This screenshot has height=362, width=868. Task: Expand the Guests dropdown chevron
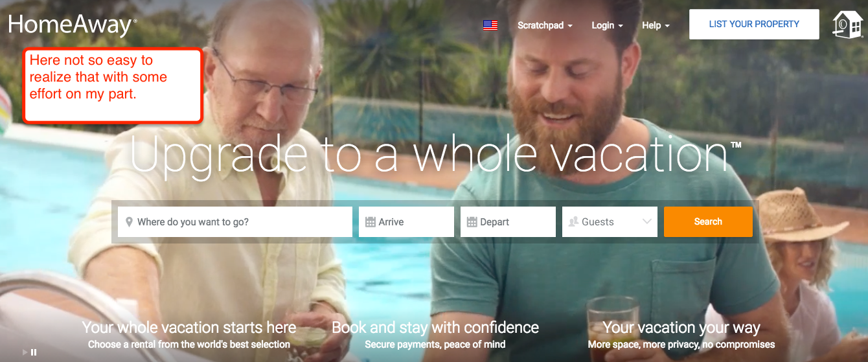coord(646,221)
